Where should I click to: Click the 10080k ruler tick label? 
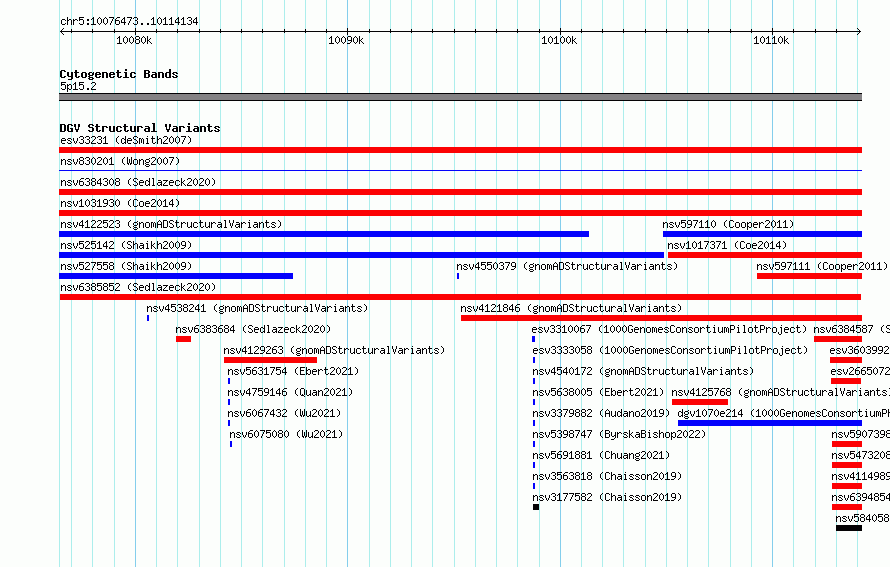pos(134,40)
